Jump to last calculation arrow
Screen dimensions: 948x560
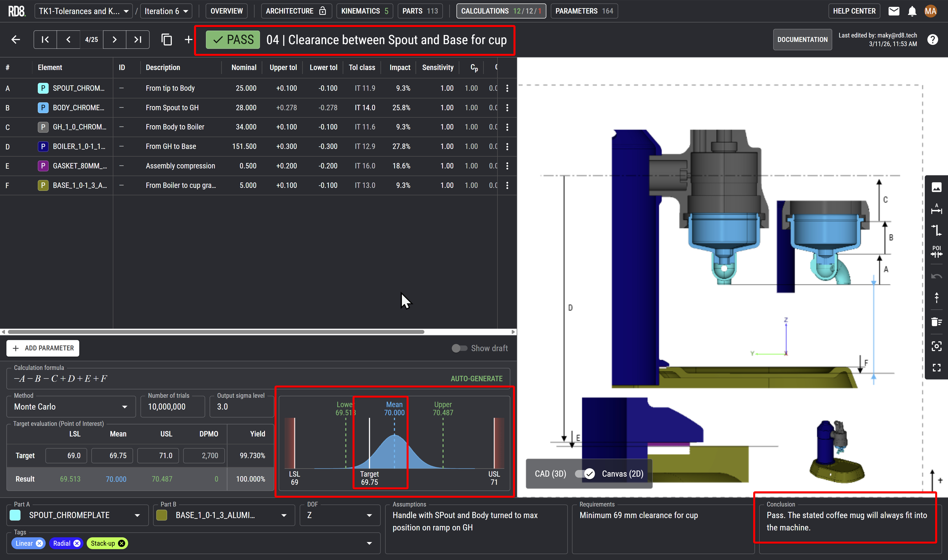pos(138,40)
